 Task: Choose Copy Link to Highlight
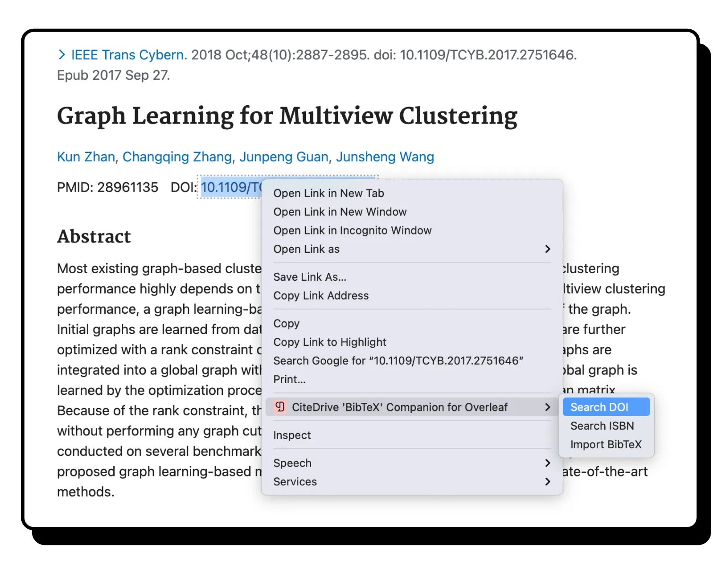pyautogui.click(x=330, y=342)
